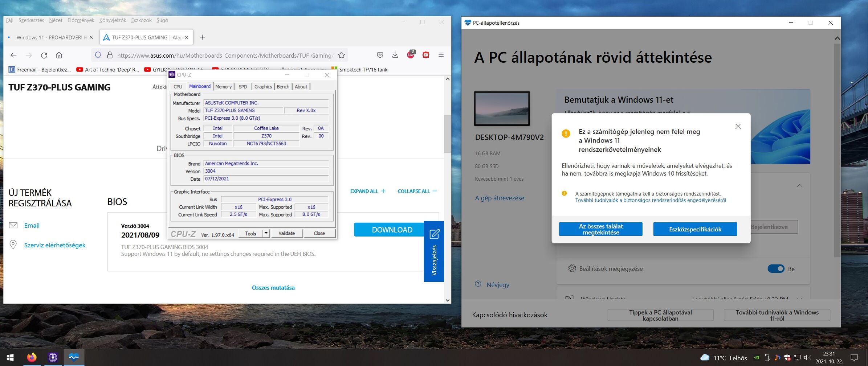Viewport: 868px width, 366px height.
Task: Click the NVIDIA tray icon
Action: point(757,358)
